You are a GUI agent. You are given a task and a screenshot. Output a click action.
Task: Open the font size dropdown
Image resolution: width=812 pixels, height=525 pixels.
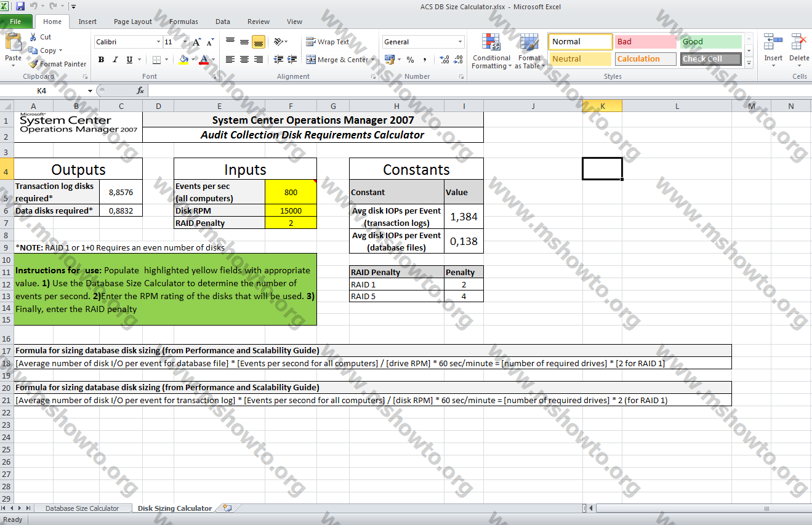coord(185,42)
